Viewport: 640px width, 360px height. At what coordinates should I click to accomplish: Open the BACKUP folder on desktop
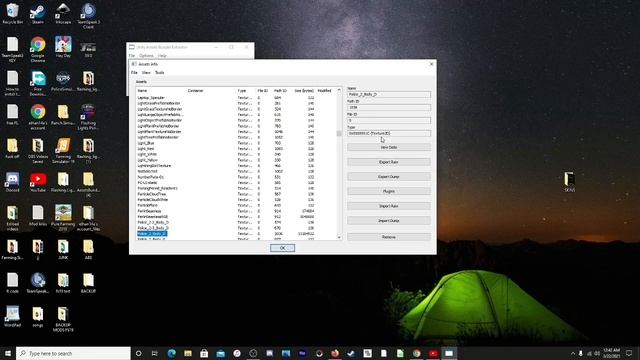point(88,283)
